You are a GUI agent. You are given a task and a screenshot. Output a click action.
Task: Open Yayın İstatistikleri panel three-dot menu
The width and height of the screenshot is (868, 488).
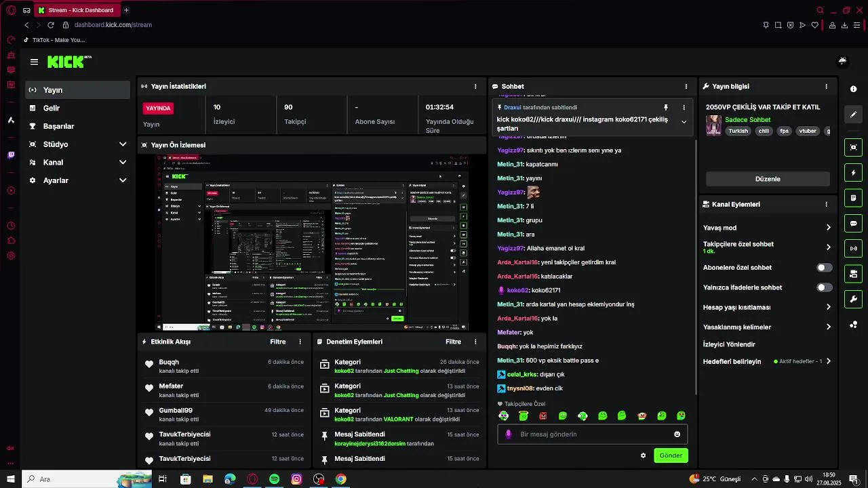(x=475, y=87)
